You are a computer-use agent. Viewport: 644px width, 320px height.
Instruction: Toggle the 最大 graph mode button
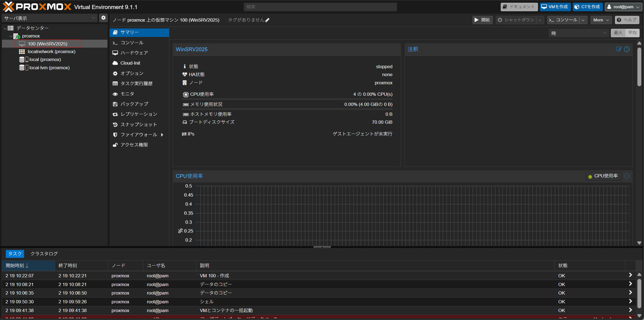click(x=618, y=33)
